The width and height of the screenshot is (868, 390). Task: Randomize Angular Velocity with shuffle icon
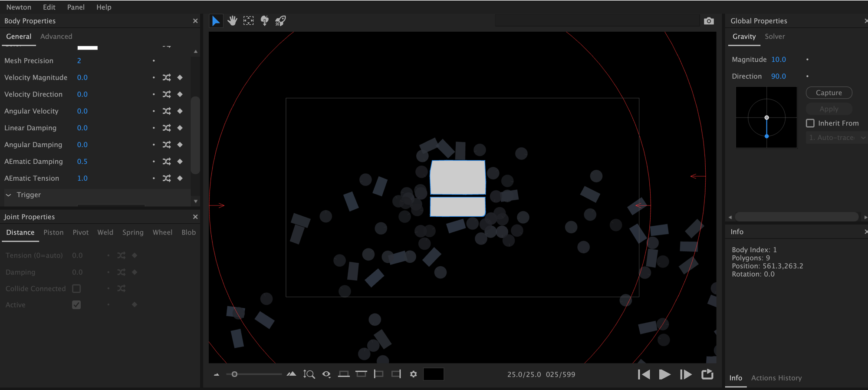tap(167, 111)
